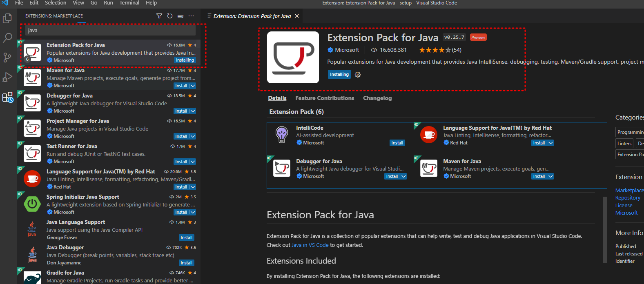This screenshot has width=644, height=284.
Task: Close the Extension Pack for Java tab
Action: coord(297,16)
